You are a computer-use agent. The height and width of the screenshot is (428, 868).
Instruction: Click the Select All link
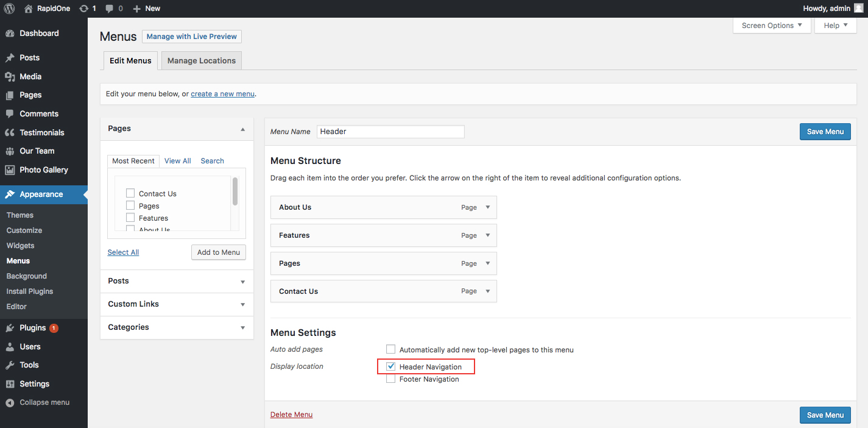[123, 252]
